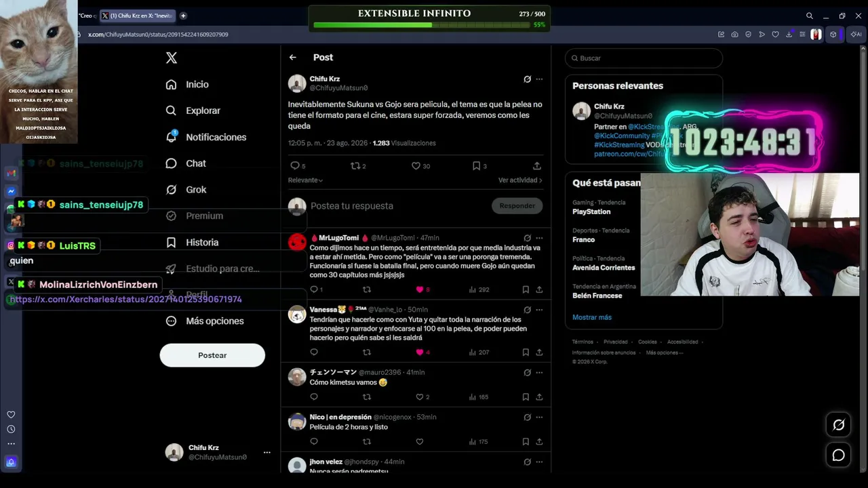Repost the Chifu Krz main post
The height and width of the screenshot is (488, 868).
click(x=355, y=165)
